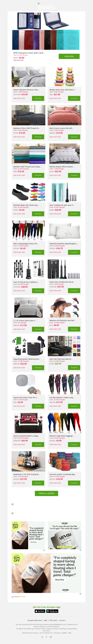93x644 pixels.
Task: View Deal for Wexley Oven-Safe Glass containers
Action: pyautogui.click(x=74, y=98)
